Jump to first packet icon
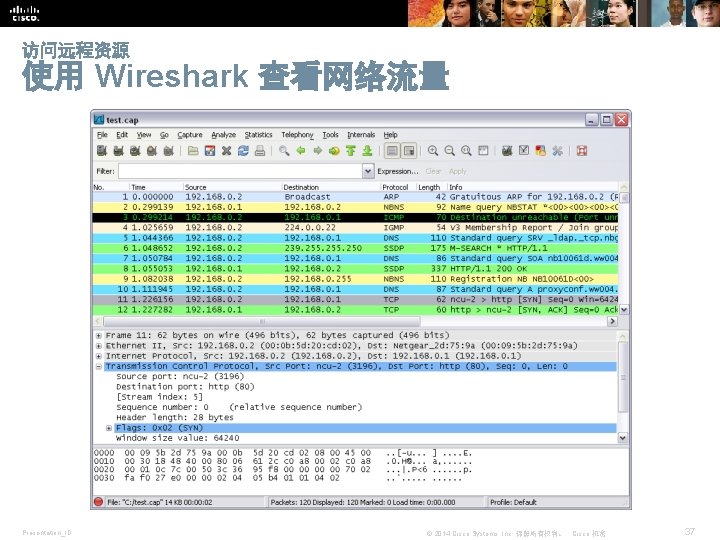720x540 pixels. coord(351,151)
